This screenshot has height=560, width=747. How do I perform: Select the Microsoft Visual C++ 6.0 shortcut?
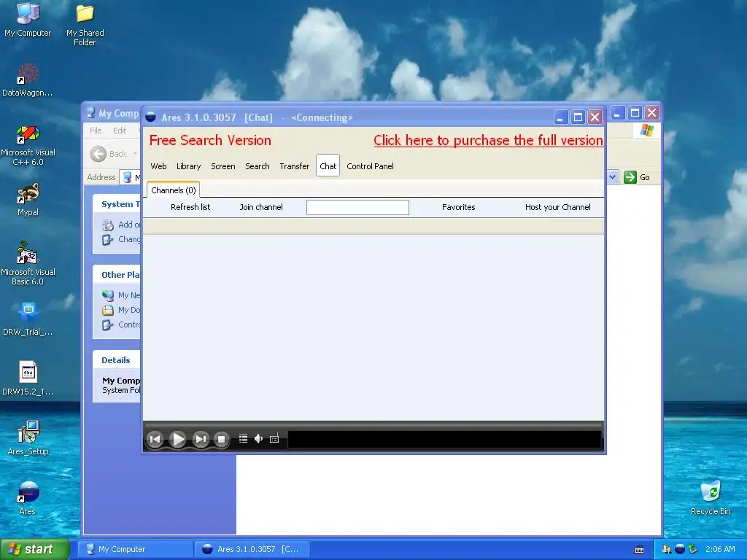(28, 145)
